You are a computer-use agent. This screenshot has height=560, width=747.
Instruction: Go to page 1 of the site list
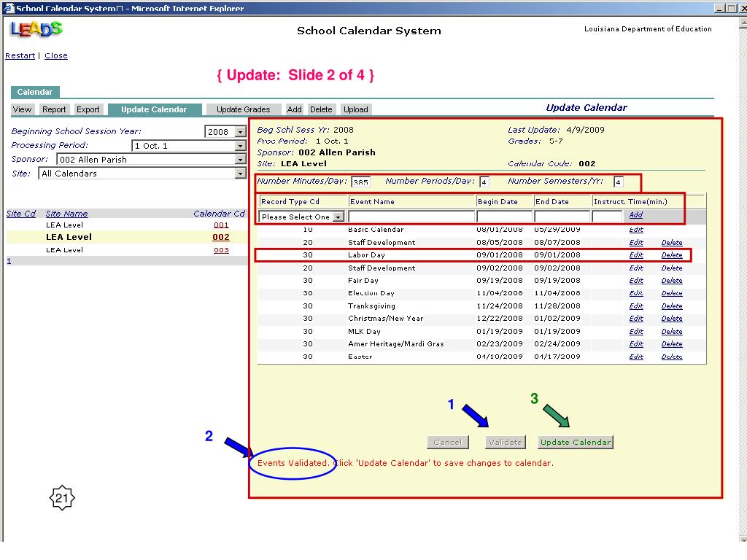pyautogui.click(x=9, y=261)
